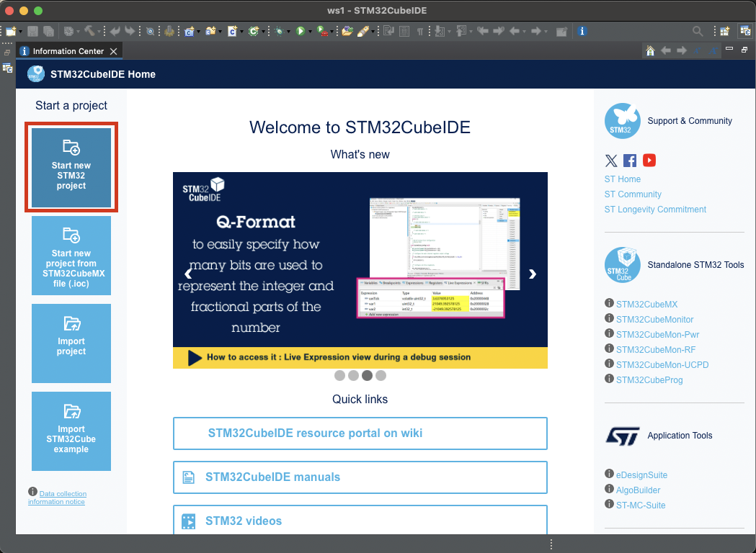Open the Facebook social icon
Screen dimensions: 756x553
(x=630, y=161)
